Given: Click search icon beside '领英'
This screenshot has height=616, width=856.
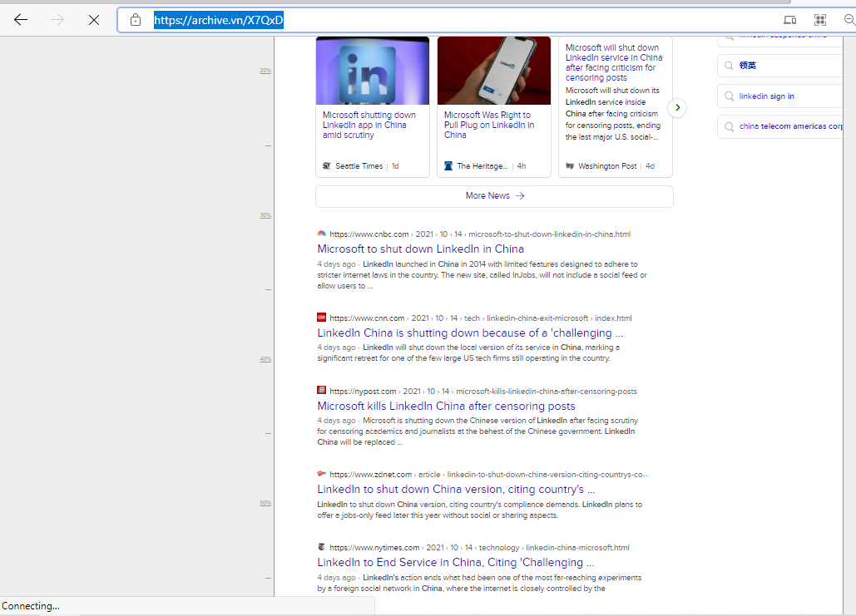Looking at the screenshot, I should (729, 66).
